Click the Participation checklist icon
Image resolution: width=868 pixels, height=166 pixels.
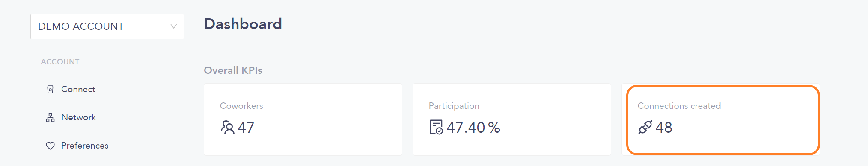point(436,127)
